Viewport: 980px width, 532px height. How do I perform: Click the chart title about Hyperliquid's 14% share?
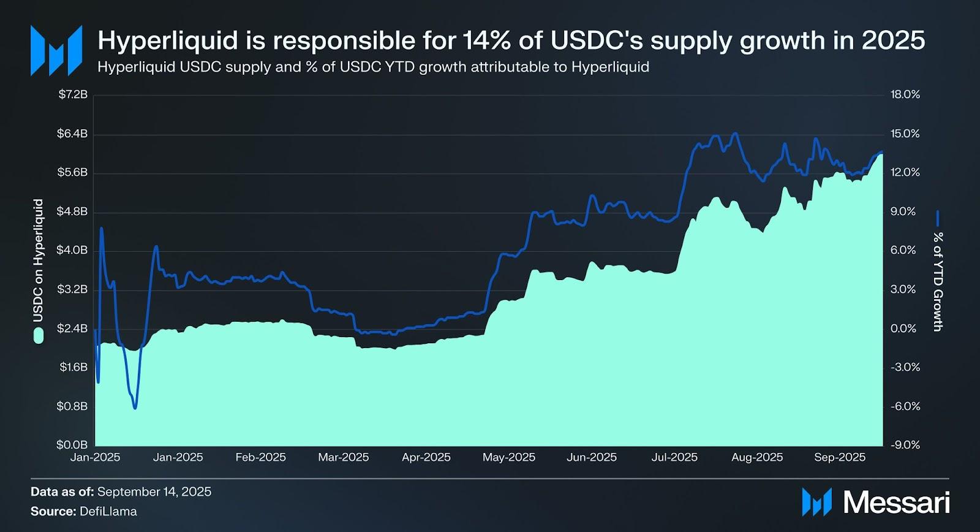click(511, 40)
